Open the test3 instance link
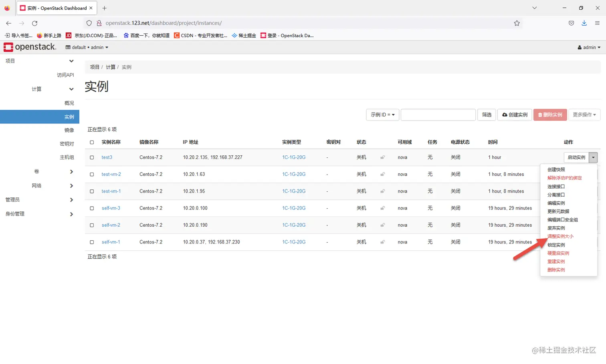 (107, 157)
